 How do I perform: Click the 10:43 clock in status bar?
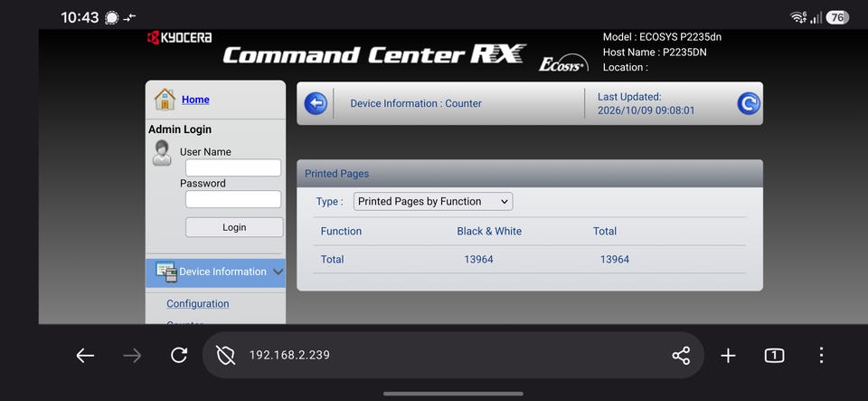click(x=80, y=18)
